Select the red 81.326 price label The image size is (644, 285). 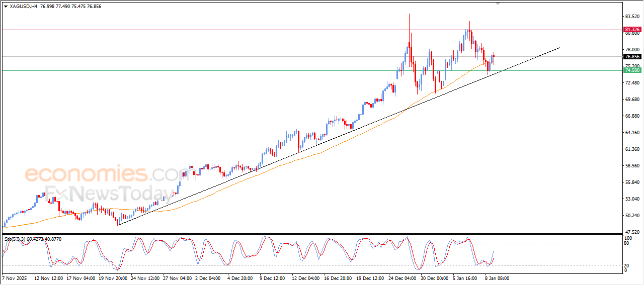[x=632, y=30]
